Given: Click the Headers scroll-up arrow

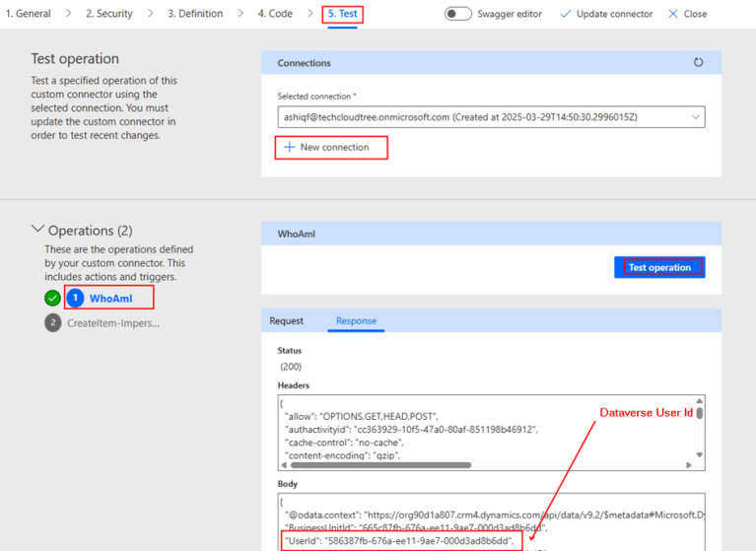Looking at the screenshot, I should [x=699, y=401].
